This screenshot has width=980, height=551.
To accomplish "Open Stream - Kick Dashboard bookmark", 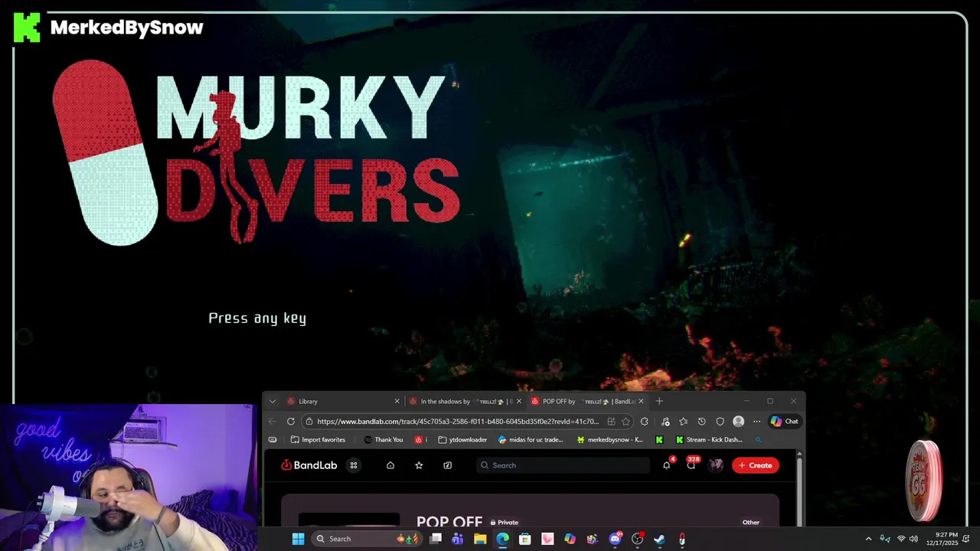I will click(709, 440).
